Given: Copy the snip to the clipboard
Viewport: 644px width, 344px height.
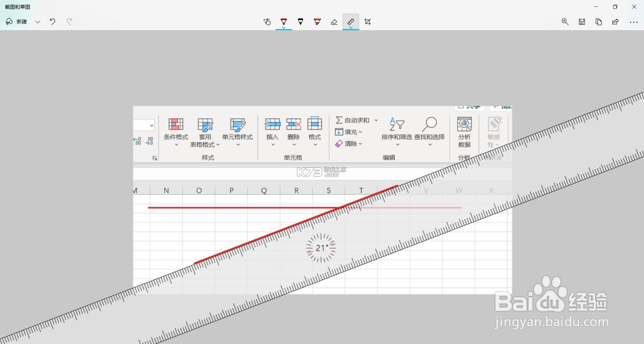Looking at the screenshot, I should pos(599,22).
